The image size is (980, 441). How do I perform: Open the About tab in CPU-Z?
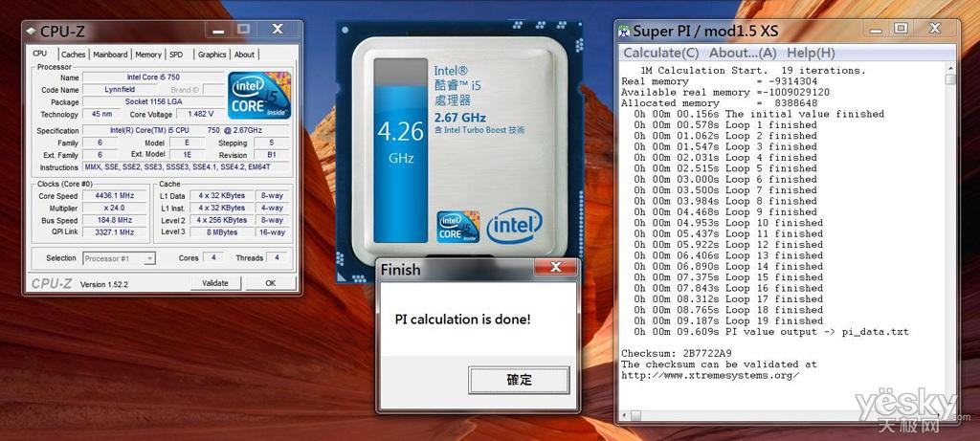point(244,55)
